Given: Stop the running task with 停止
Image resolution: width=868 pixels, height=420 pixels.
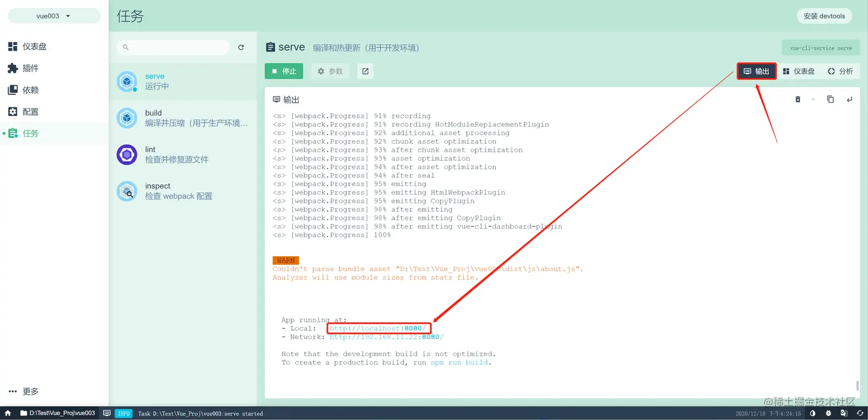Looking at the screenshot, I should pyautogui.click(x=284, y=71).
